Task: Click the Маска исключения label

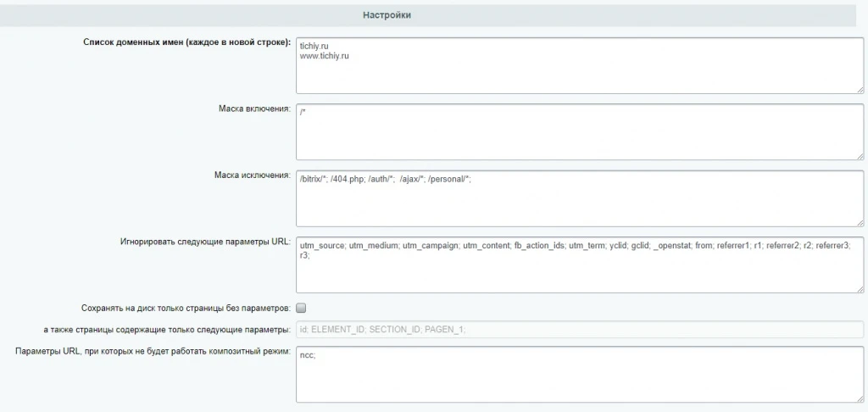Action: click(253, 175)
